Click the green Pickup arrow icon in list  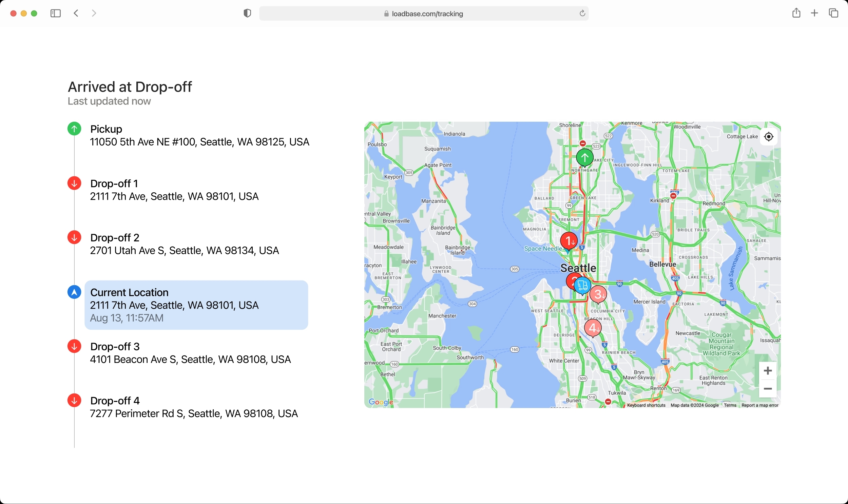coord(74,129)
